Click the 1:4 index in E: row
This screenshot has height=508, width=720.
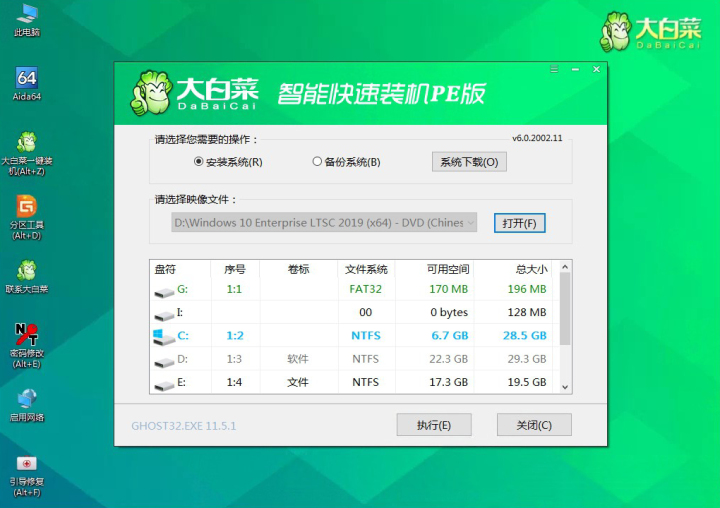[x=234, y=382]
